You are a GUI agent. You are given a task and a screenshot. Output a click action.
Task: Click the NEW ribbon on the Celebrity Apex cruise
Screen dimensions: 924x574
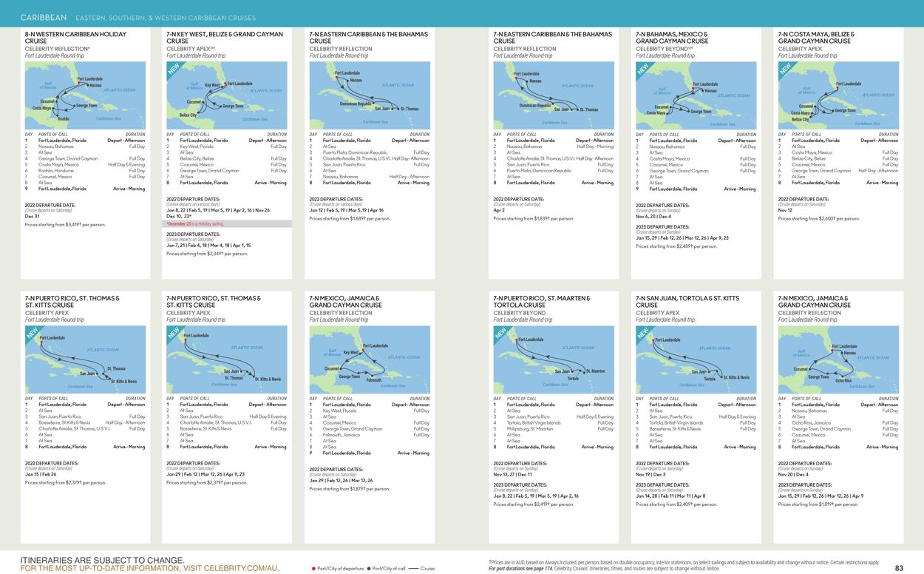pos(174,68)
